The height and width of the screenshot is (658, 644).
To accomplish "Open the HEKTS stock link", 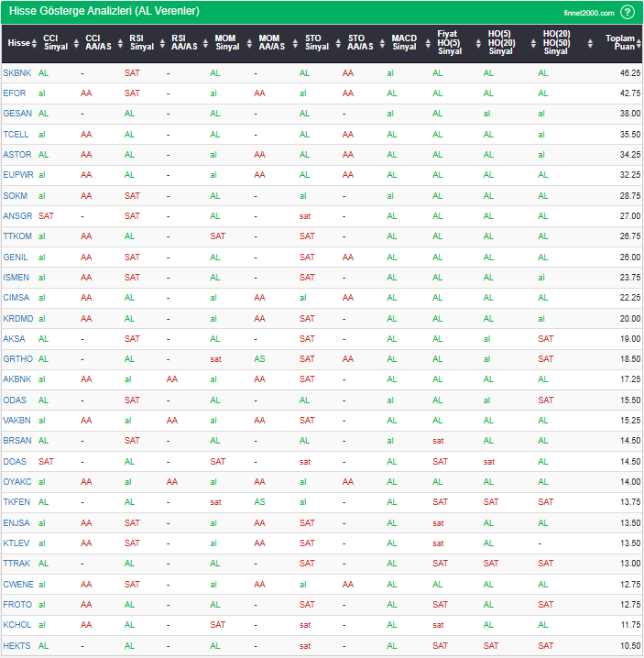I will coord(16,645).
